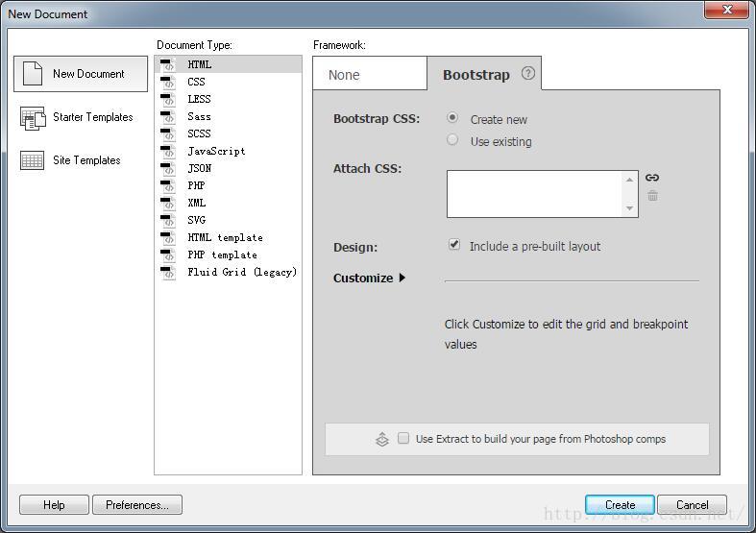Close the New Document dialog
The height and width of the screenshot is (533, 756).
726,10
